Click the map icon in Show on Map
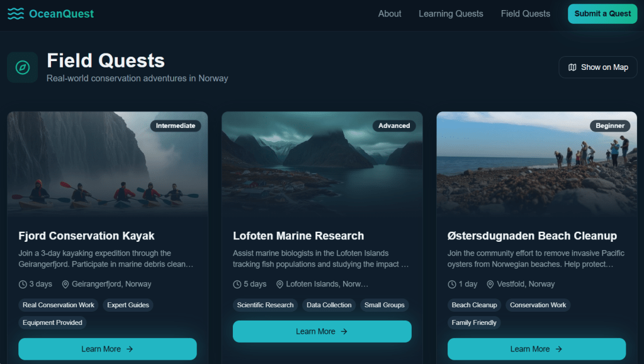The image size is (644, 364). pyautogui.click(x=572, y=67)
